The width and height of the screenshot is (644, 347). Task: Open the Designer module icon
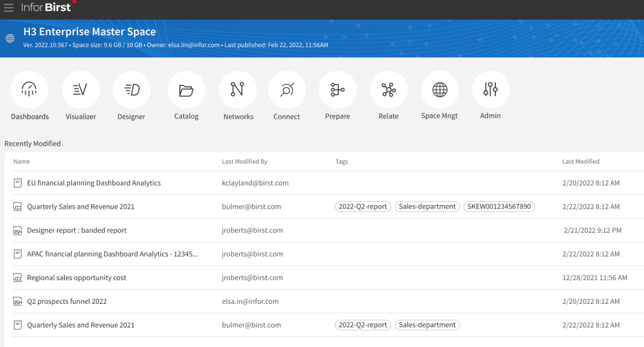131,90
